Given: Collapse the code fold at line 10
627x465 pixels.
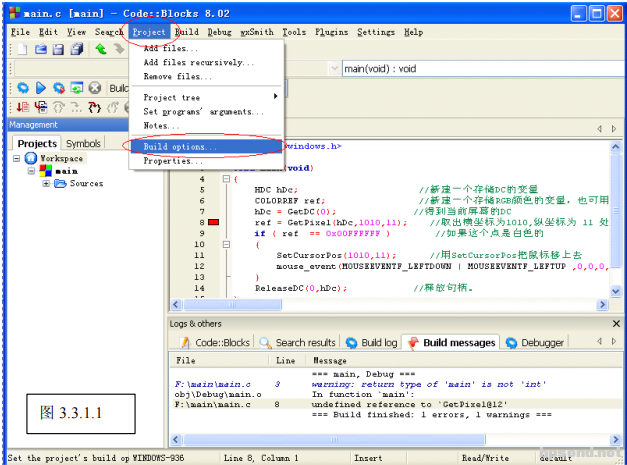Looking at the screenshot, I should pyautogui.click(x=226, y=244).
